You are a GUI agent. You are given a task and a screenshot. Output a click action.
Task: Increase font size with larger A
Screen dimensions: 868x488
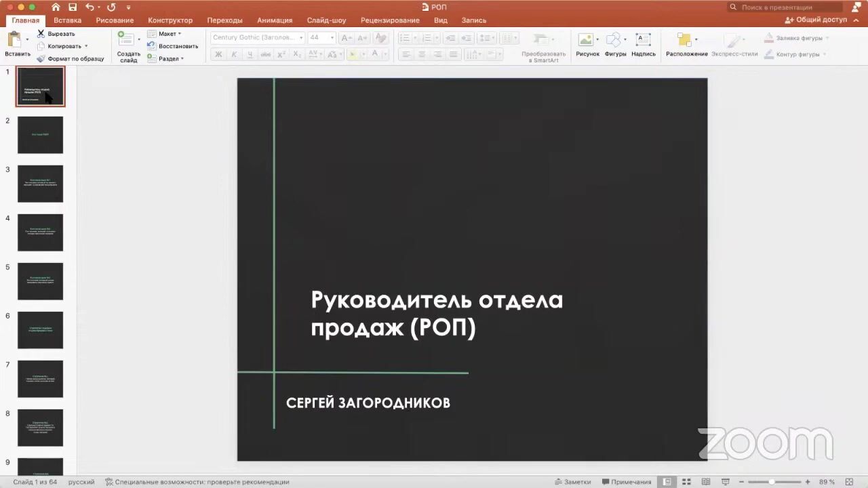[347, 38]
